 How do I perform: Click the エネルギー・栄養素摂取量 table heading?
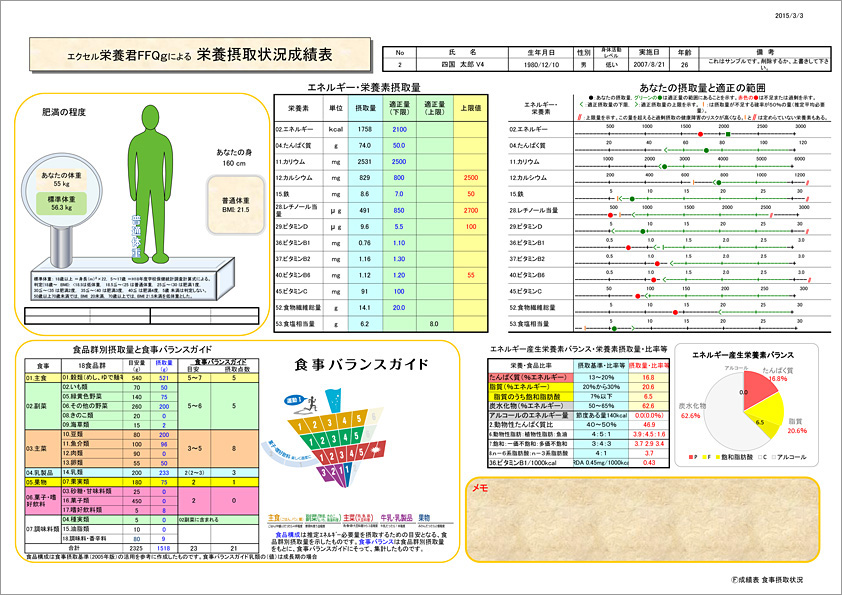(x=364, y=87)
